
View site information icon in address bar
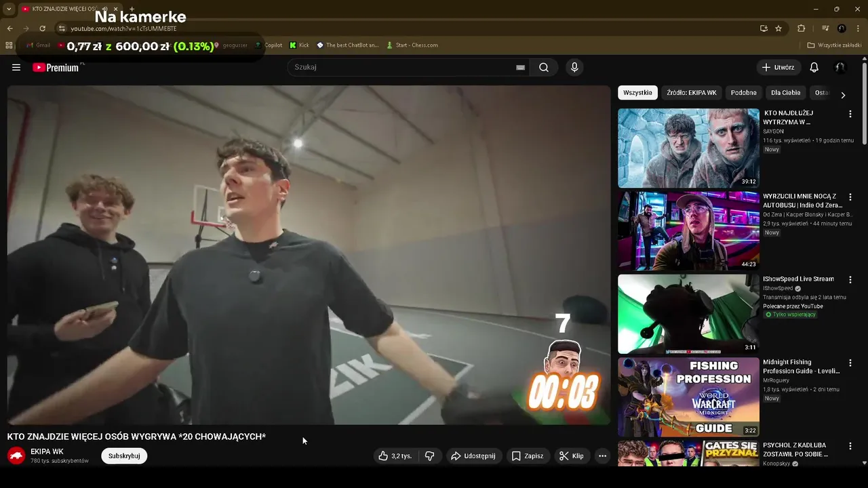pos(62,28)
